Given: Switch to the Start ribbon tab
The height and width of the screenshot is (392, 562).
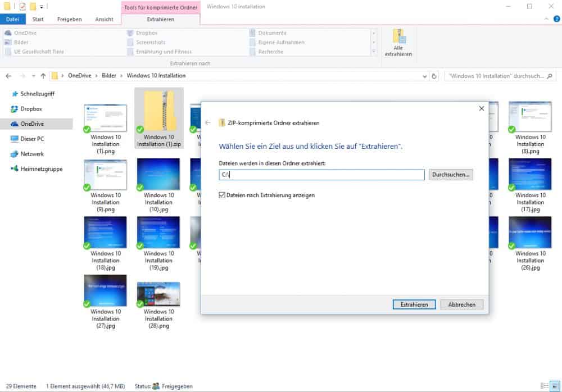Looking at the screenshot, I should tap(38, 19).
